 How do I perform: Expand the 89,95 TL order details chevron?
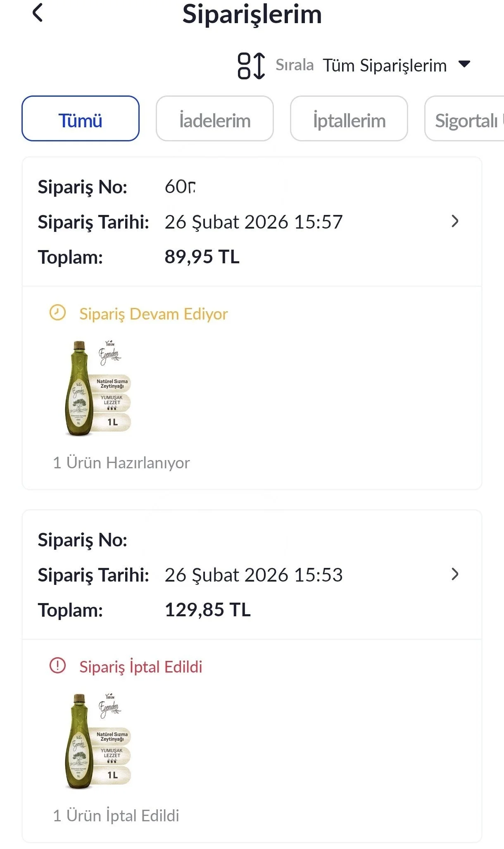pyautogui.click(x=455, y=222)
